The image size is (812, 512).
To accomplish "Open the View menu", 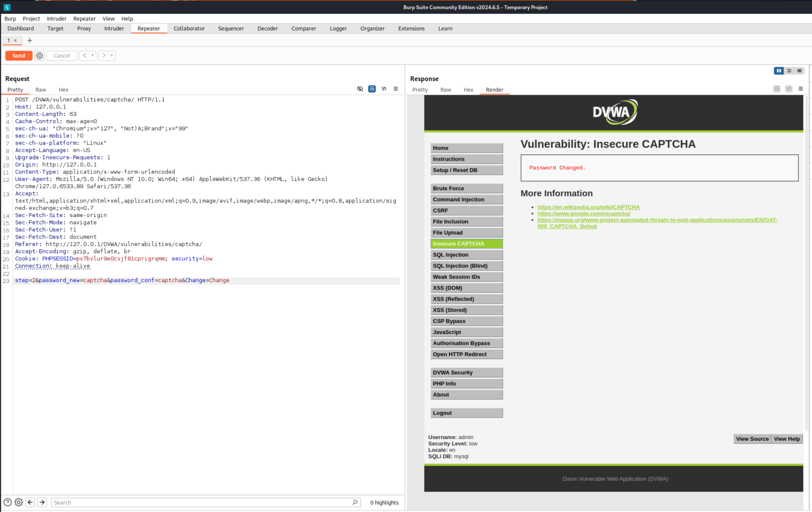I will [108, 19].
